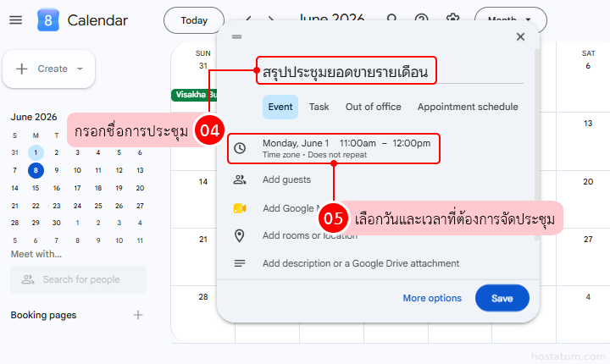This screenshot has height=364, width=610.
Task: Click the Calendar logo icon
Action: (47, 19)
